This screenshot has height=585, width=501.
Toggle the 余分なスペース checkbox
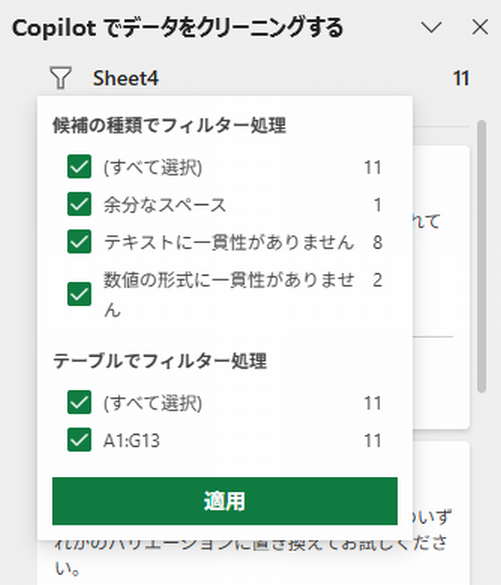click(79, 204)
